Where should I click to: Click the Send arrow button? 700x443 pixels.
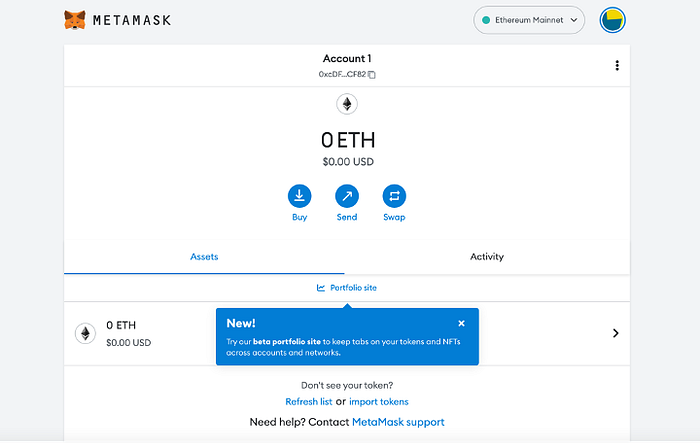point(347,196)
